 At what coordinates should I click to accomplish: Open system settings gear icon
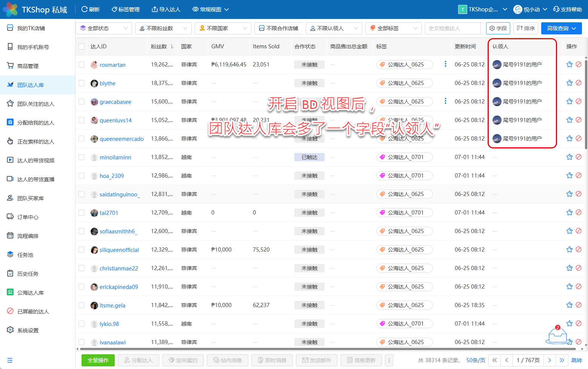point(10,330)
